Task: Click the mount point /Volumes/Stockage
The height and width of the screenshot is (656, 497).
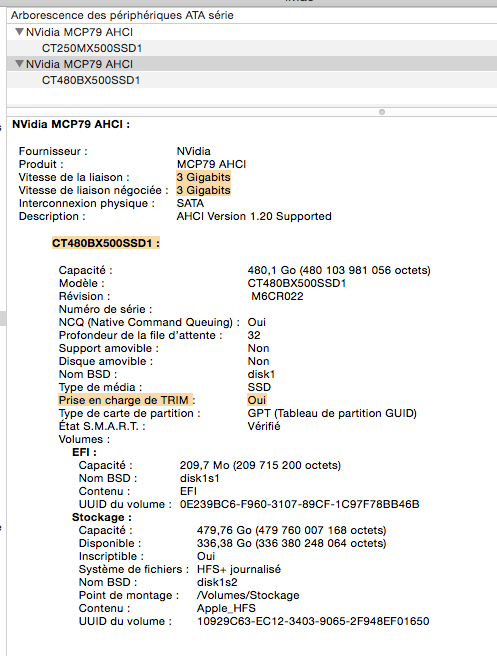Action: 248,595
